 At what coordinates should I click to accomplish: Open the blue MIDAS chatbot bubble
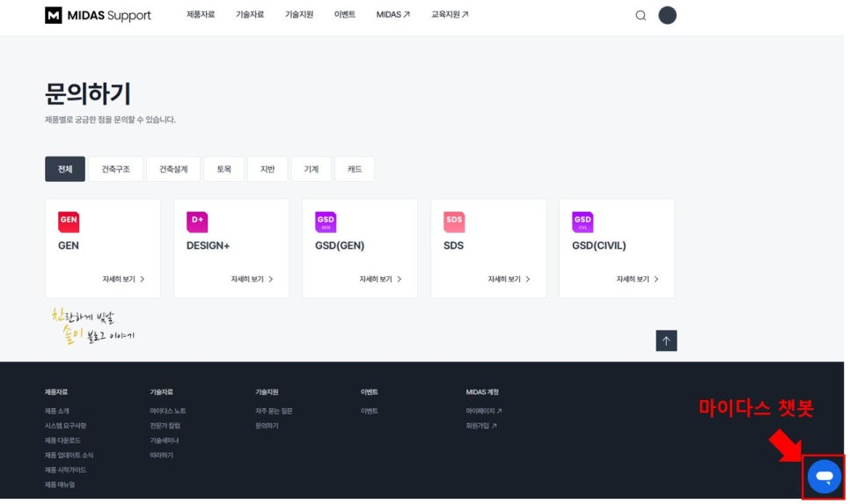point(824,477)
